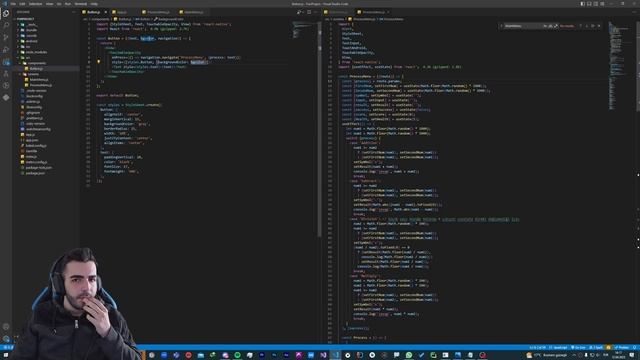This screenshot has height=360, width=640.
Task: Switch to ProcessMenu.js tab in left group
Action: tap(157, 12)
